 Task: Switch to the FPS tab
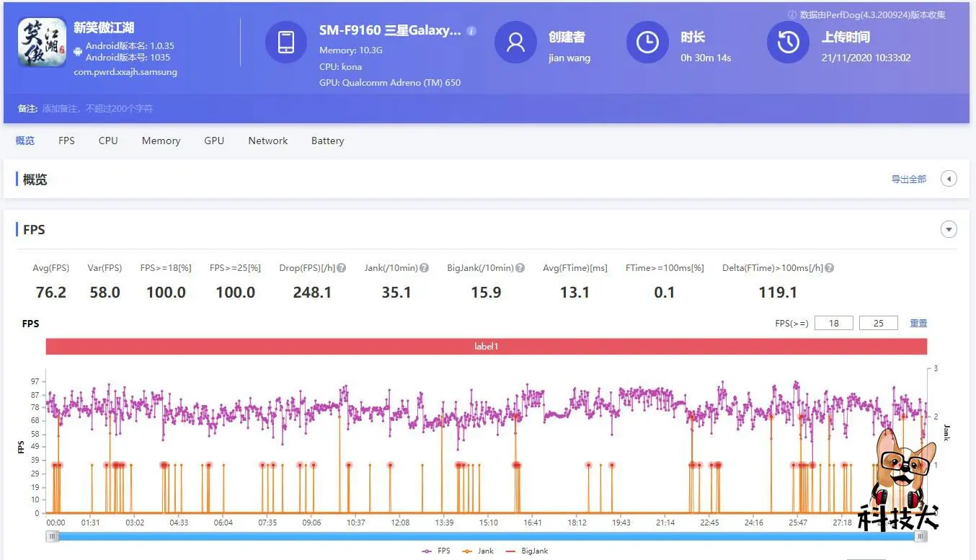(x=66, y=141)
